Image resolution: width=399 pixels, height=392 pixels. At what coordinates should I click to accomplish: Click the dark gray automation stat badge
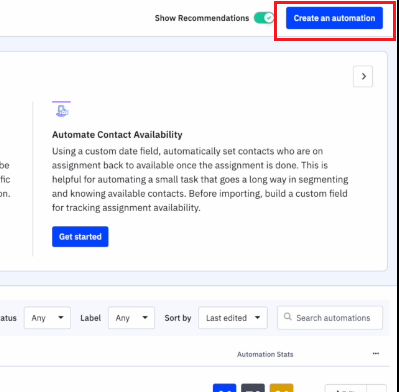coord(253,388)
